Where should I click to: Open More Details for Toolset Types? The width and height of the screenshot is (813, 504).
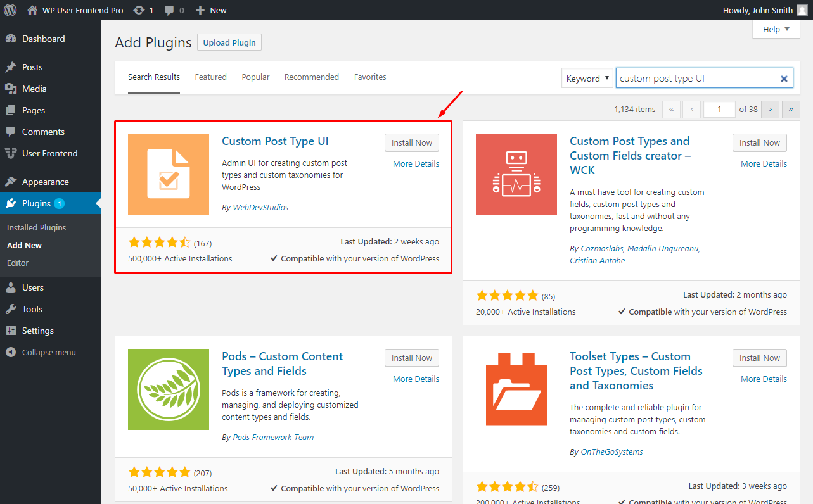point(764,379)
